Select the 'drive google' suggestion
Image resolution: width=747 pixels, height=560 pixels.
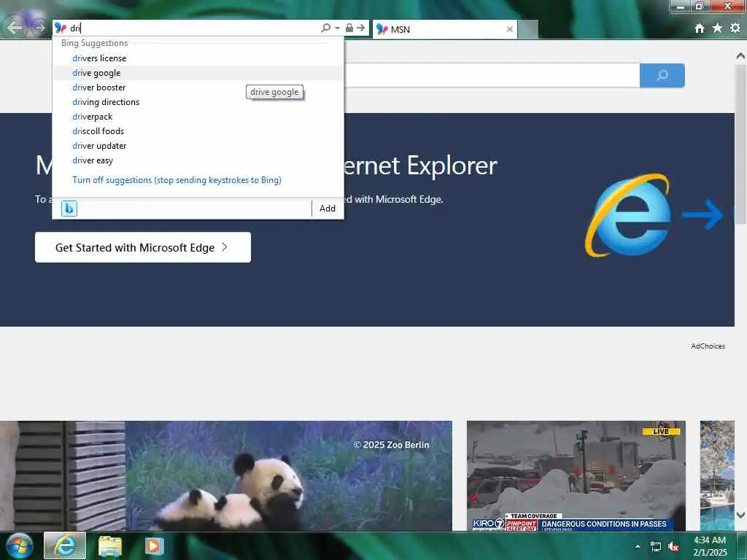(198, 73)
